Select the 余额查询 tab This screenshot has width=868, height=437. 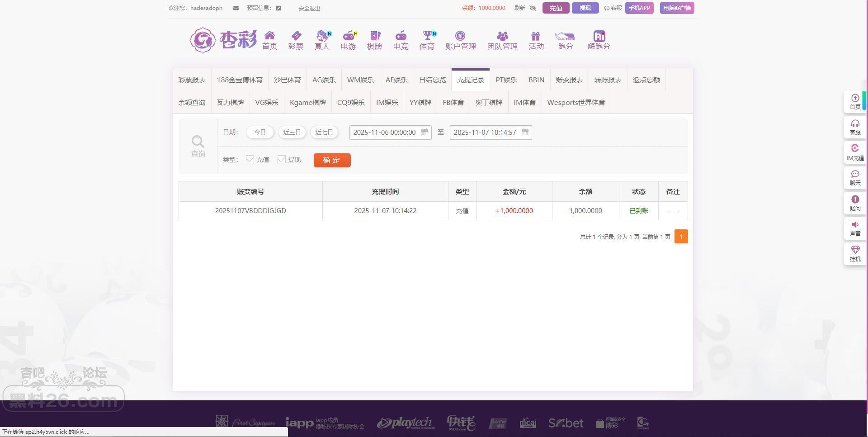(192, 103)
